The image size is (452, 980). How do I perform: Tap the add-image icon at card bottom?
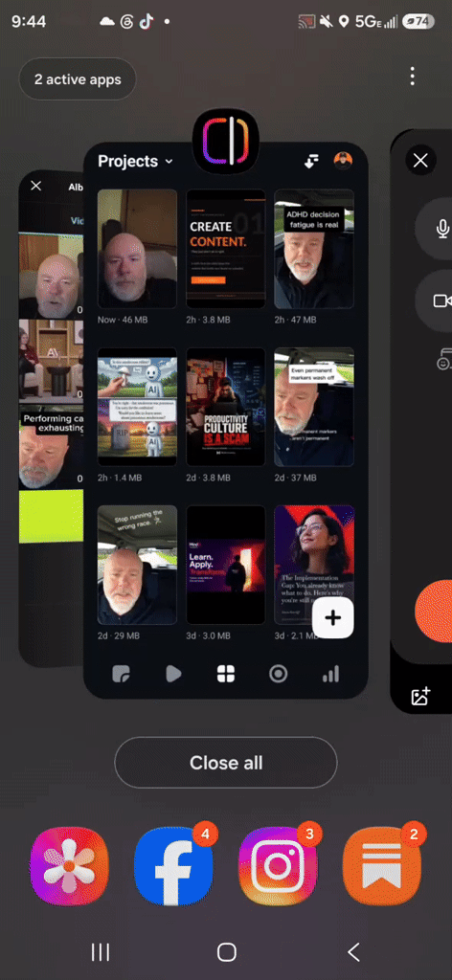[x=420, y=697]
